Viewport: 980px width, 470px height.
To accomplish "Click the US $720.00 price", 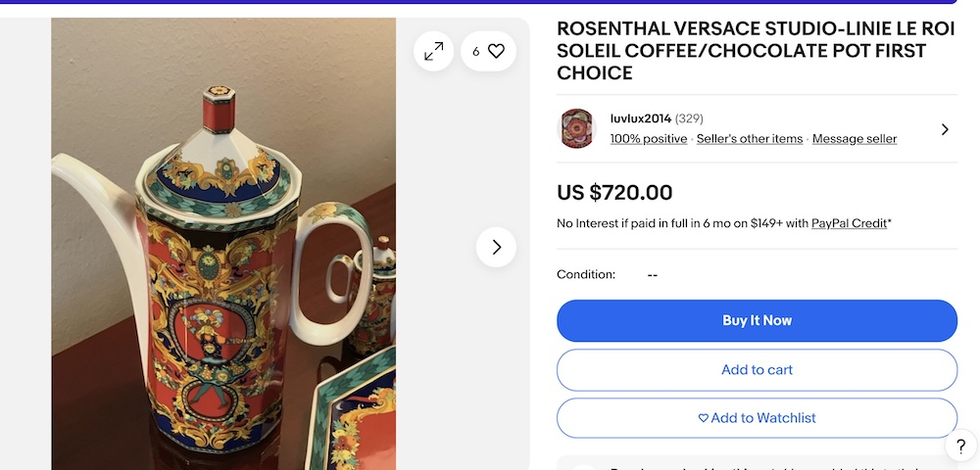I will tap(614, 193).
